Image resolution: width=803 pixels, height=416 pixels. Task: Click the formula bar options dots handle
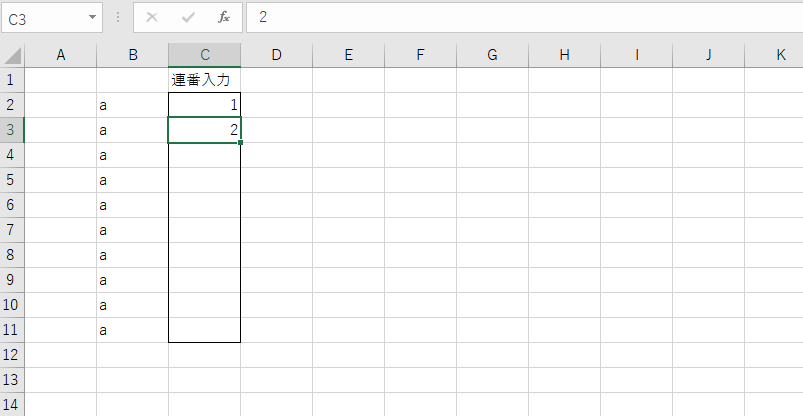[119, 18]
